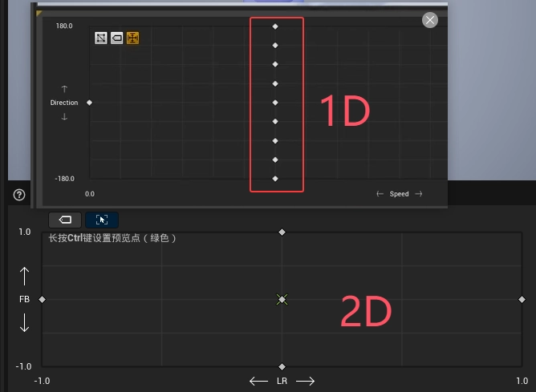Toggle sample labels in the Direction/Speed grid
The image size is (536, 392).
(116, 38)
